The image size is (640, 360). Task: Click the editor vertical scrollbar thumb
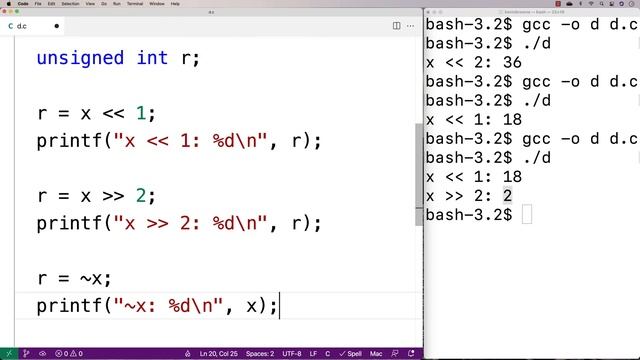click(x=419, y=174)
